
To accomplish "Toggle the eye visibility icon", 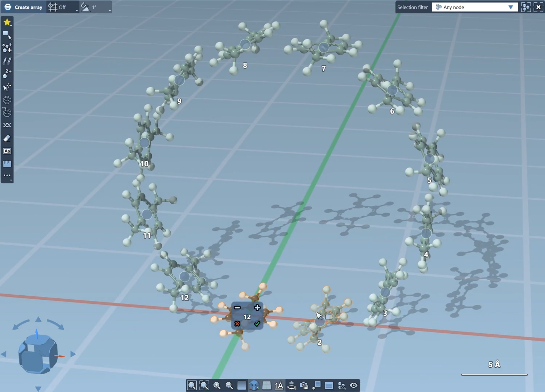I will [x=353, y=385].
